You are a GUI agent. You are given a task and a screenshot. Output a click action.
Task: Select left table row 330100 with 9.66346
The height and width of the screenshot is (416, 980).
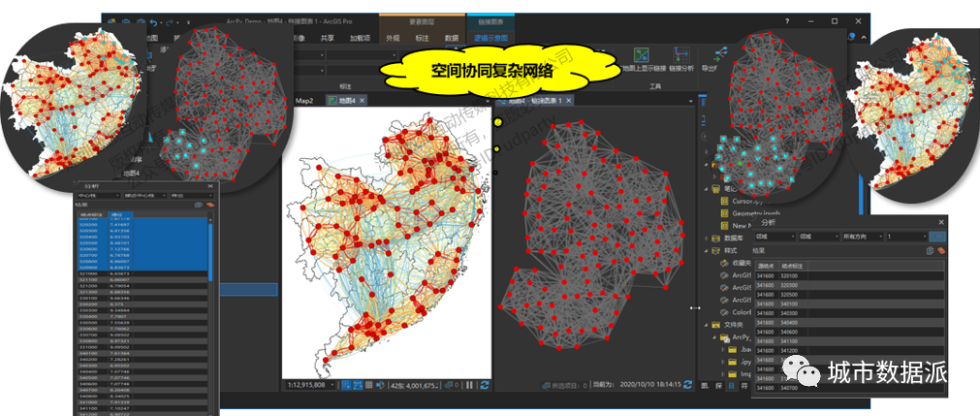(142, 299)
